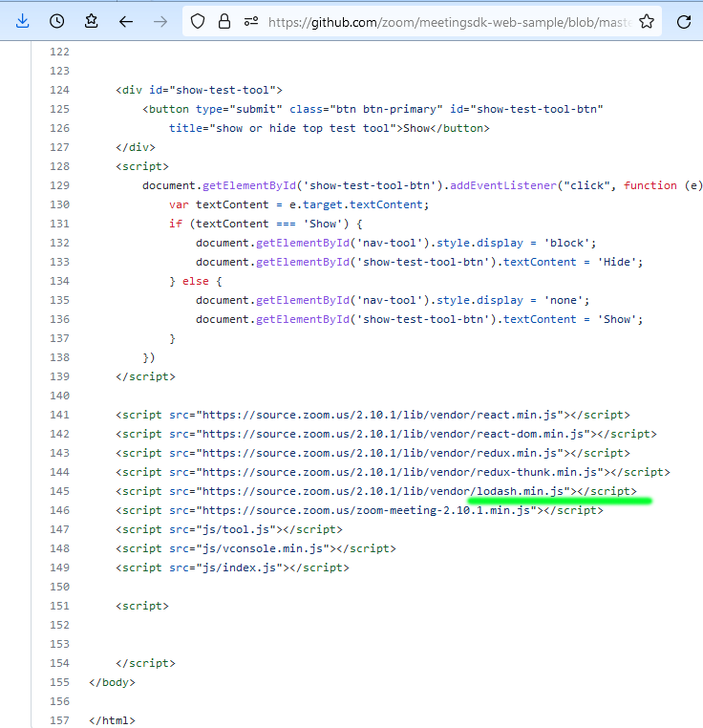Image resolution: width=703 pixels, height=728 pixels.
Task: Go forward with the right arrow
Action: (160, 21)
